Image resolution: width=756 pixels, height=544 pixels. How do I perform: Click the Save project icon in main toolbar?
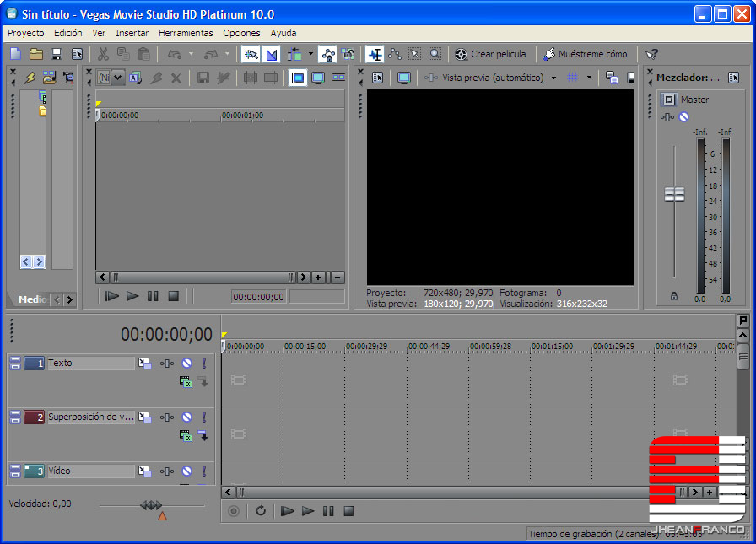tap(57, 54)
